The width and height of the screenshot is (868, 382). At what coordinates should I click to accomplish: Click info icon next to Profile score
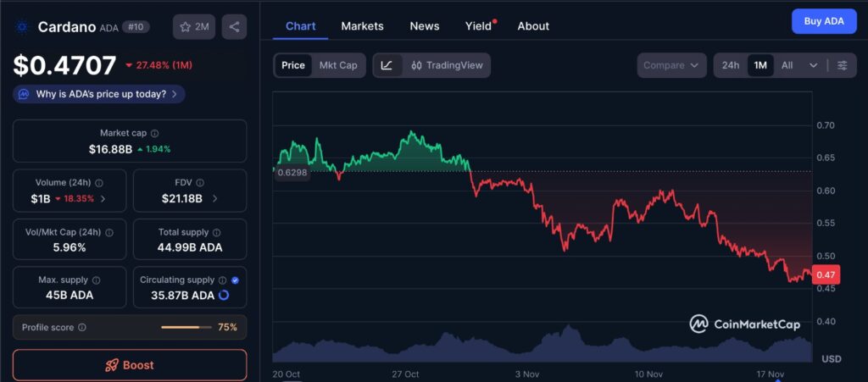(x=82, y=327)
